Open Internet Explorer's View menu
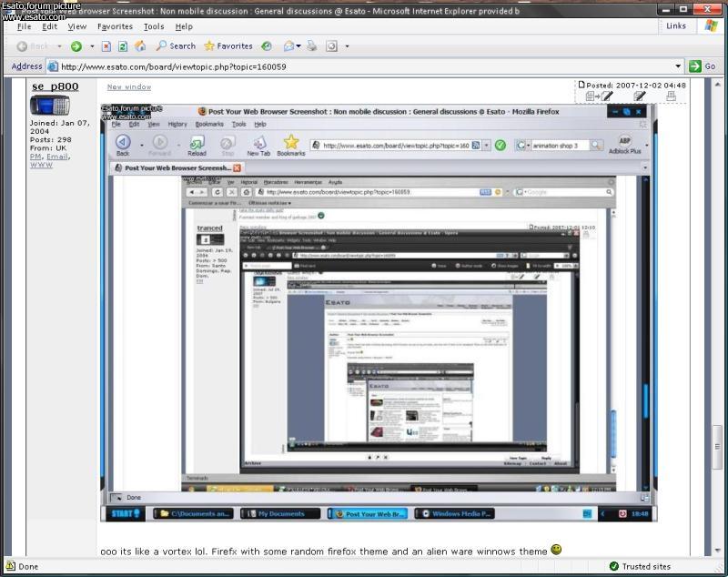This screenshot has height=577, width=728. click(x=77, y=26)
